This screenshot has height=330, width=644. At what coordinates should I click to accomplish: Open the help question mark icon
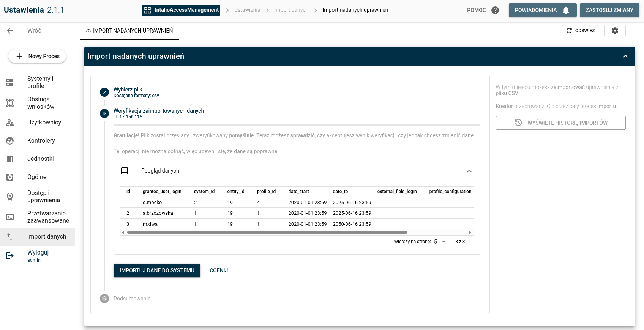(x=495, y=10)
